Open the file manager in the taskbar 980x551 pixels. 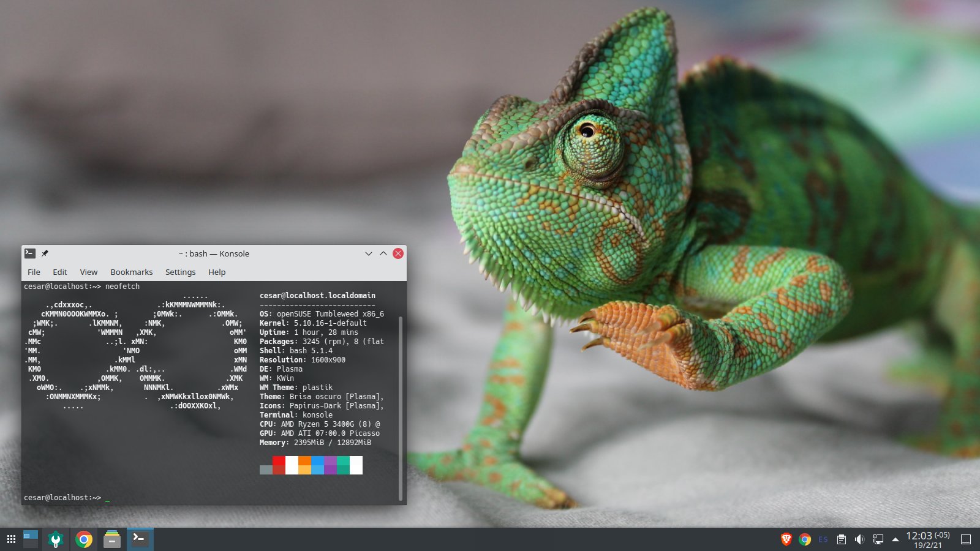[112, 539]
